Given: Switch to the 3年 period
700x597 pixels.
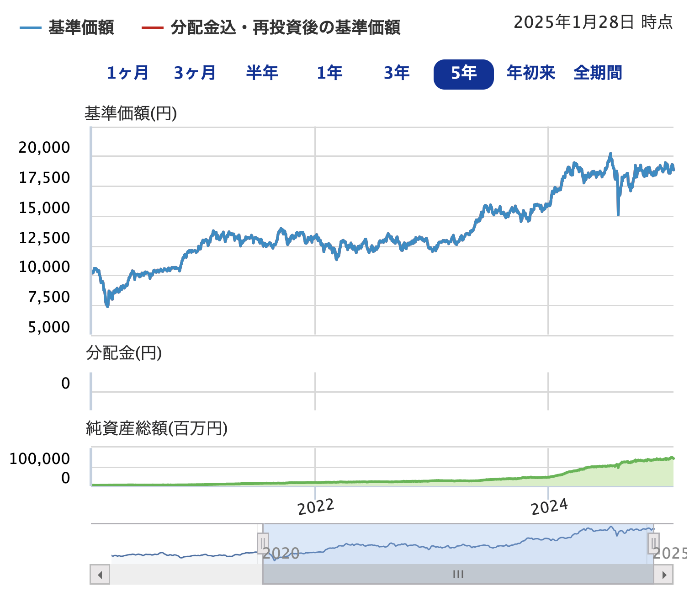Looking at the screenshot, I should pos(396,73).
